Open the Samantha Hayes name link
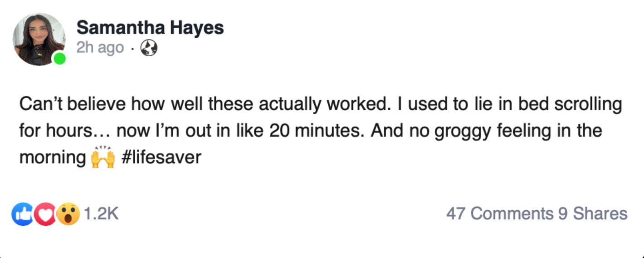644x258 pixels. [150, 28]
